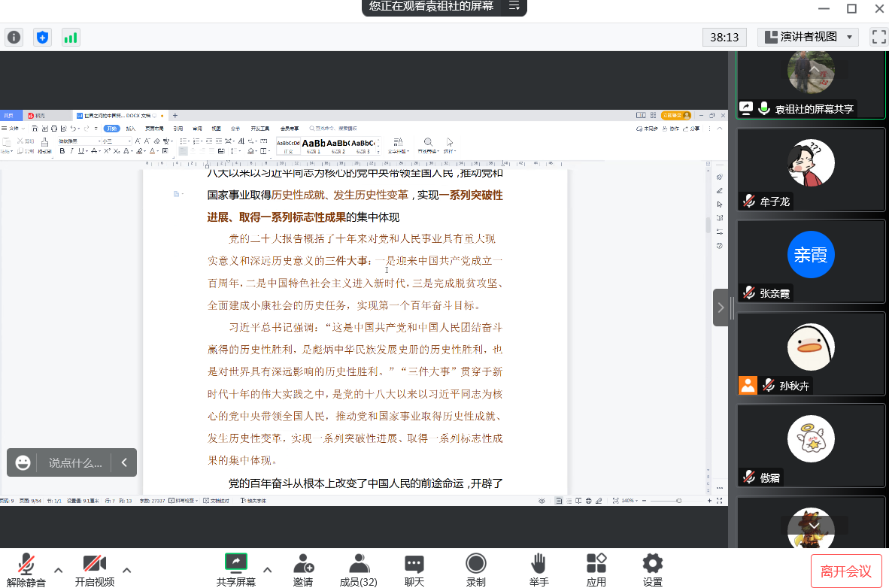889x588 pixels.
Task: Raise hand in the meeting
Action: tap(539, 569)
